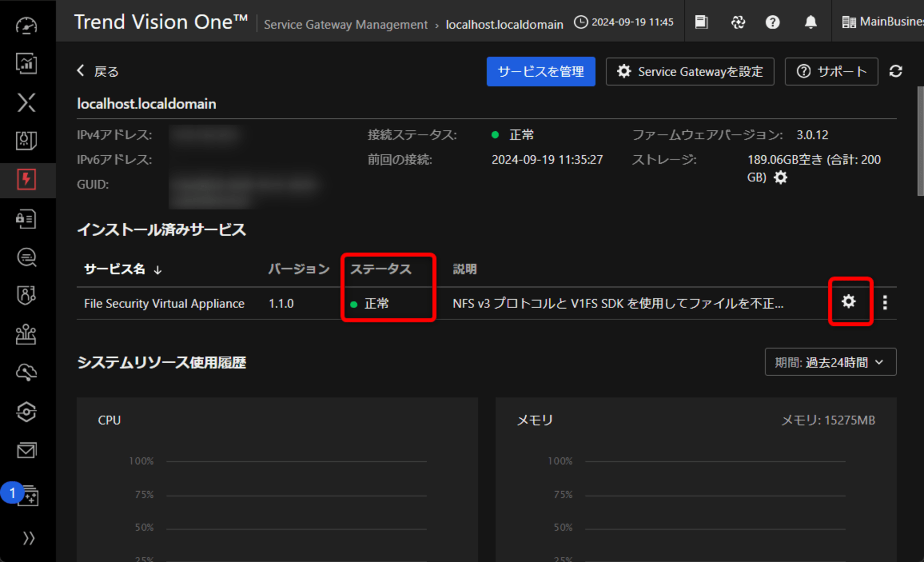
Task: Open the help question mark icon in header
Action: coord(772,22)
